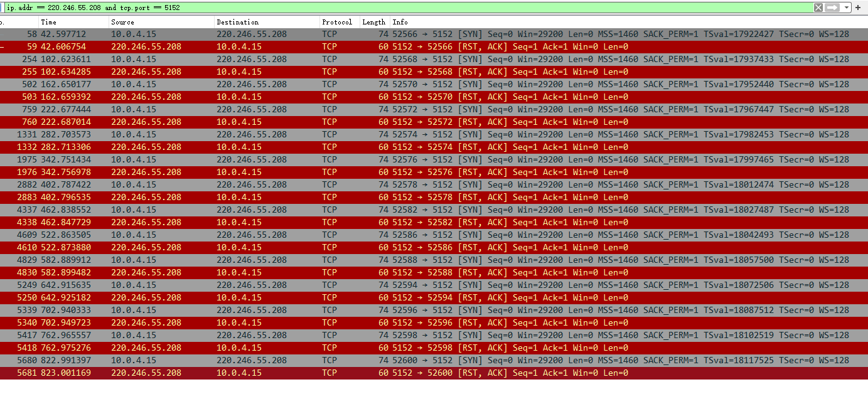
Task: Select packet 759 SYN to port 5152
Action: tap(434, 109)
